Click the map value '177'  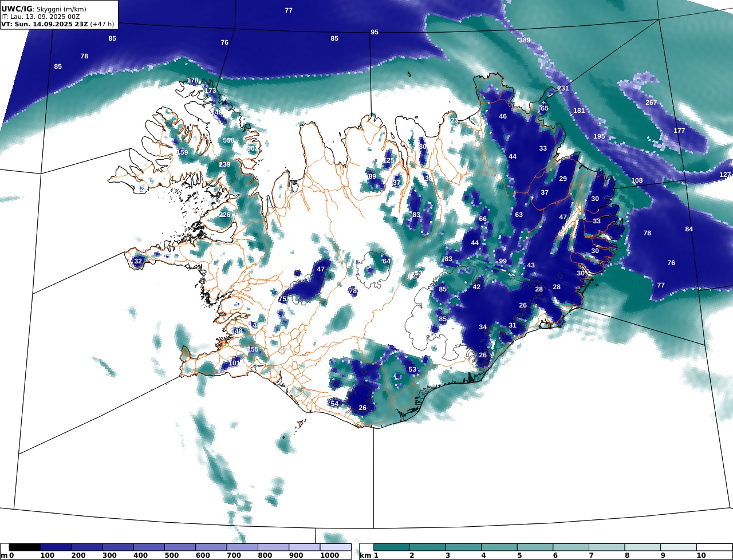679,131
